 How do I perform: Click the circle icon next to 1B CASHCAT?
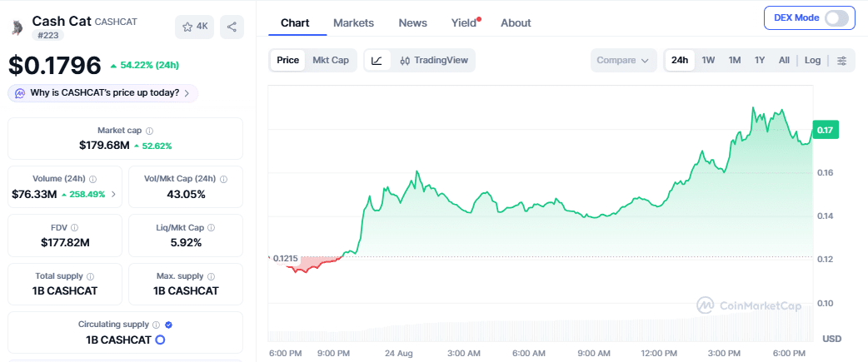[x=160, y=340]
